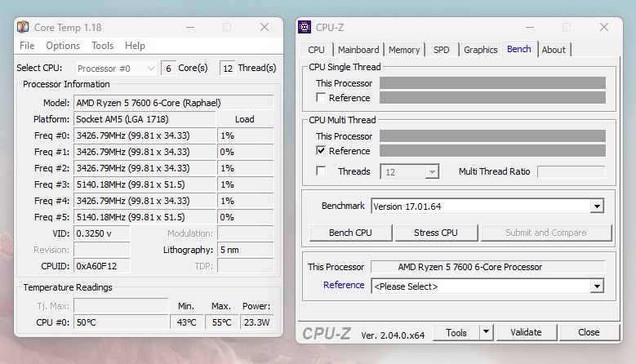The height and width of the screenshot is (364, 636).
Task: Click the Tools button in CPU-Z
Action: pos(456,333)
